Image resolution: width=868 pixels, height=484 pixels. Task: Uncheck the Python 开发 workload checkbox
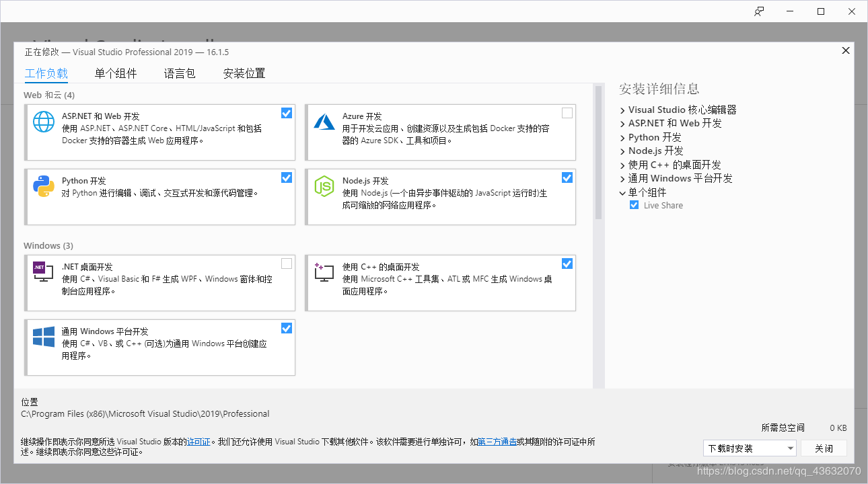287,177
